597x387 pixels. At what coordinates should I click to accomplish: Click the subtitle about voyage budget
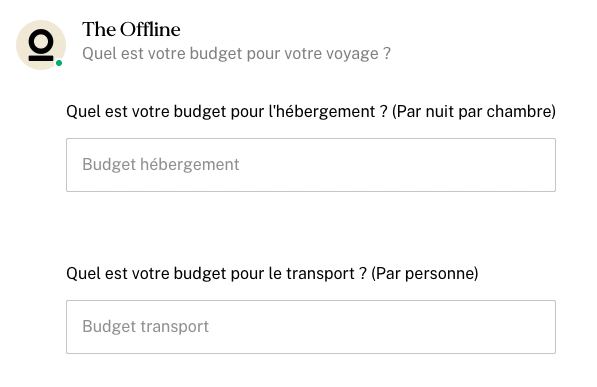point(236,53)
